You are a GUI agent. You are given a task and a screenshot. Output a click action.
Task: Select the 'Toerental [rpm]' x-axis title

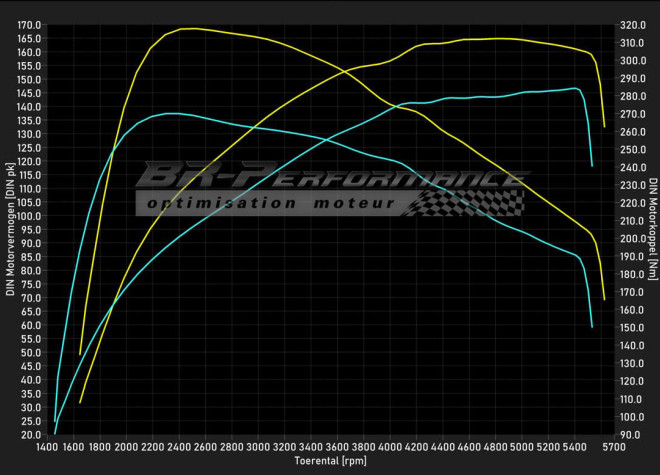click(330, 461)
